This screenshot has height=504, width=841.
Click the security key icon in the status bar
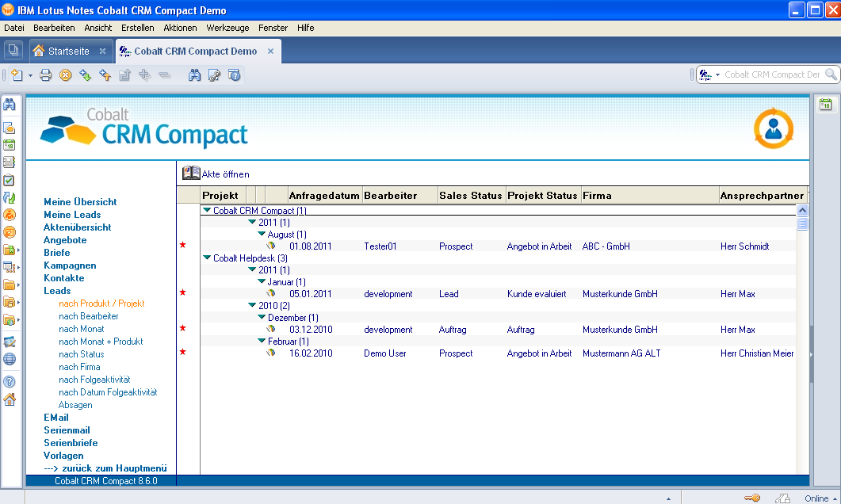tap(752, 498)
